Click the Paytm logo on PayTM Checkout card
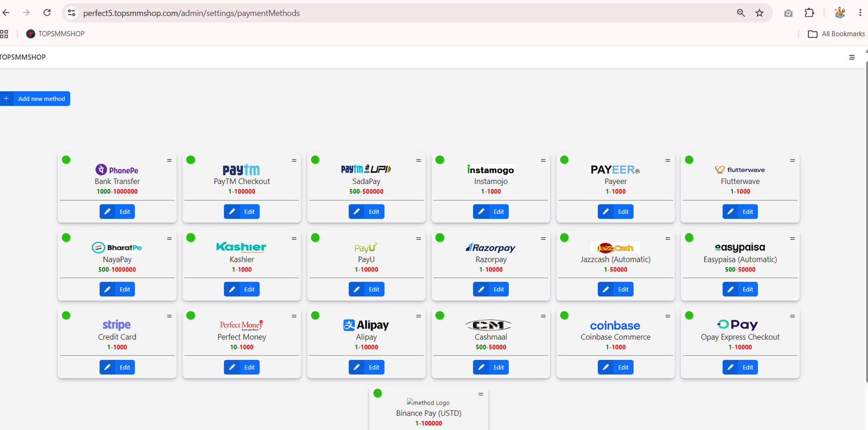The image size is (868, 430). click(x=241, y=170)
